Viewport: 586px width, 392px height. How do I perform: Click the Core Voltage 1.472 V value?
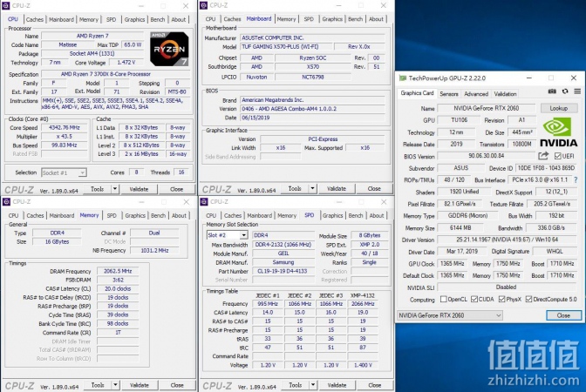pyautogui.click(x=126, y=63)
